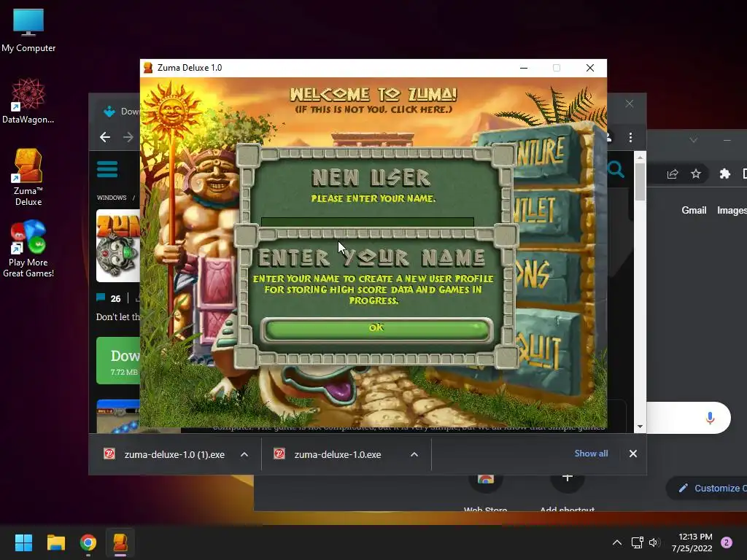The width and height of the screenshot is (747, 560).
Task: Open Play More Great Games shortcut
Action: [28, 249]
